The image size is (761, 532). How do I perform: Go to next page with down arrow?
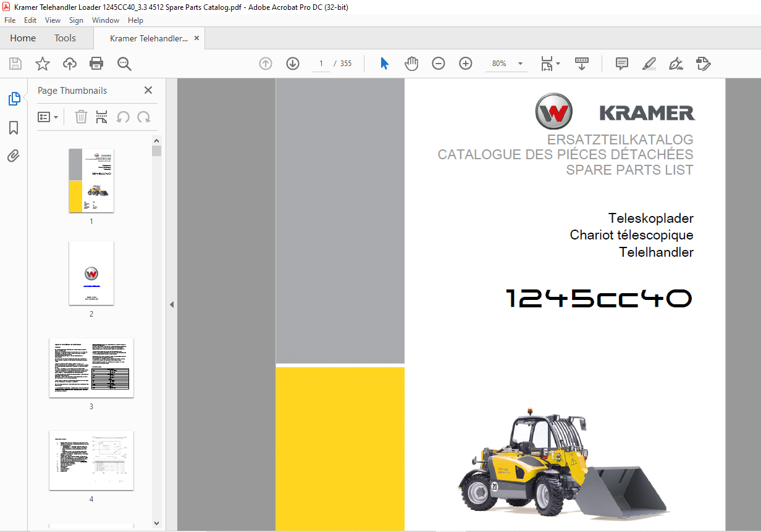(x=293, y=64)
